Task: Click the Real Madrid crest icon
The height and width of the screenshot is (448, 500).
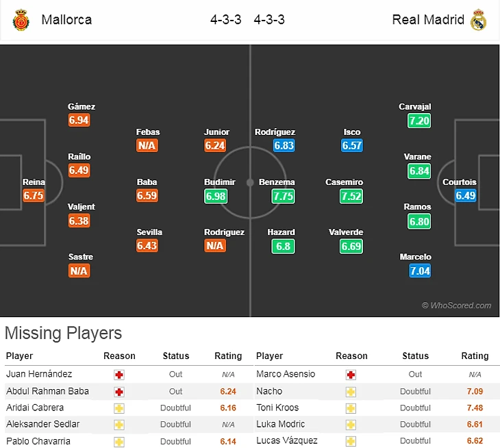Action: click(x=478, y=20)
